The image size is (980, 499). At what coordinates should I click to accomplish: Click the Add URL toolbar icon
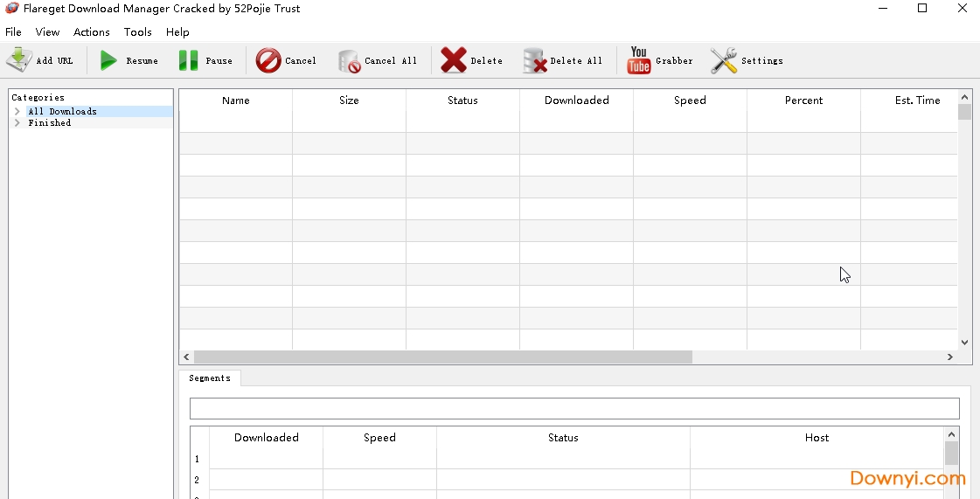(19, 60)
